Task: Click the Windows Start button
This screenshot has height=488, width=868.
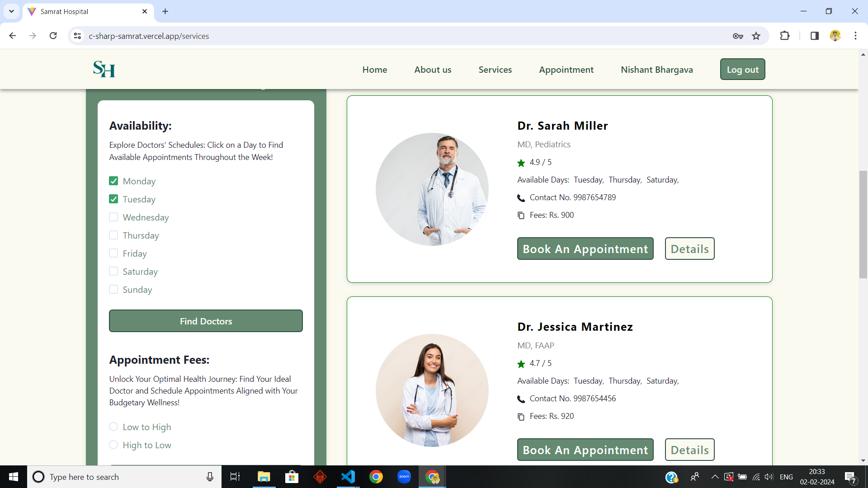Action: pos(14,477)
